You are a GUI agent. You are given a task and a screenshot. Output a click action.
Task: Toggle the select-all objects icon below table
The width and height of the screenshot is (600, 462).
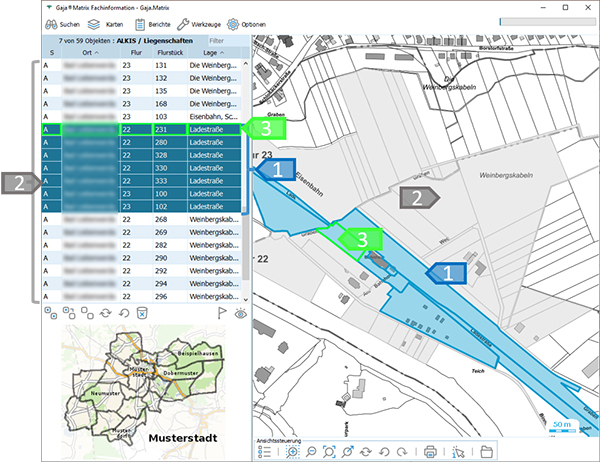(x=52, y=313)
